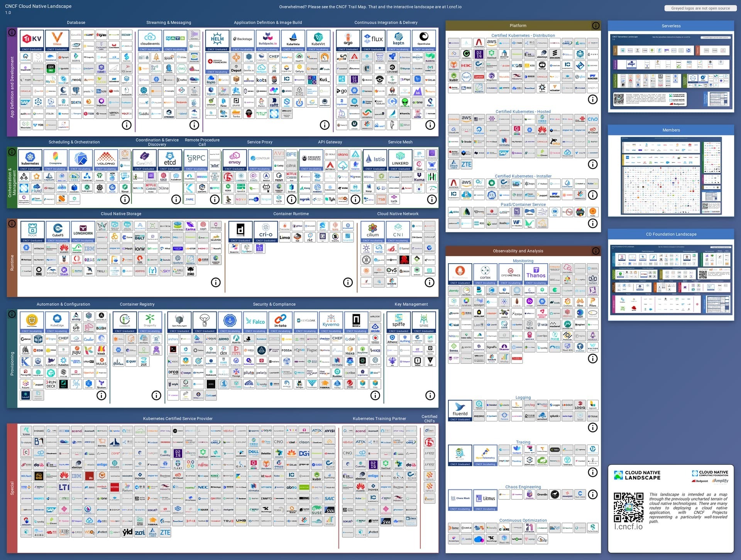
Task: Select the argo graduated project logo
Action: [348, 41]
